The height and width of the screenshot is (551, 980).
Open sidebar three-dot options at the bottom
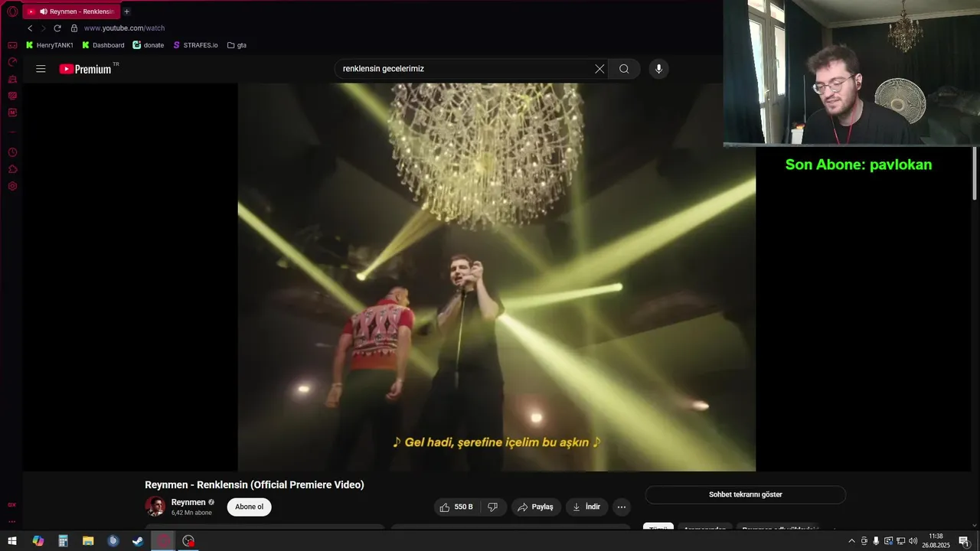point(12,521)
